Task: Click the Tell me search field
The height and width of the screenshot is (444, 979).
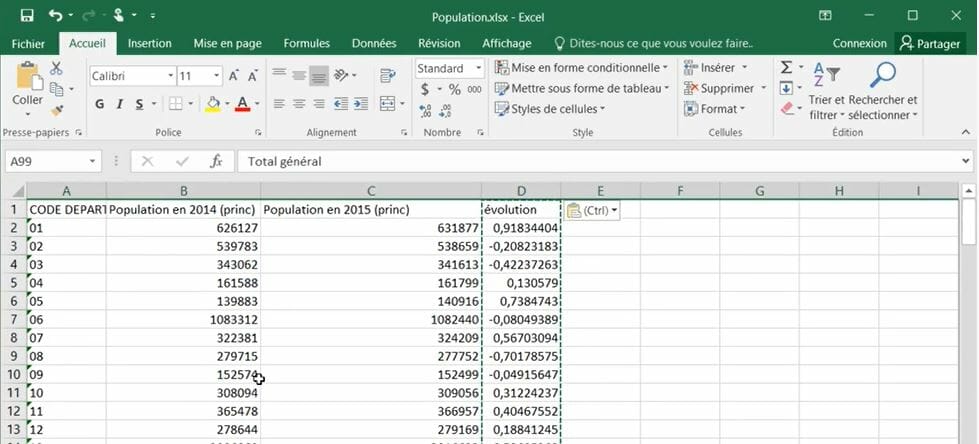Action: pos(653,44)
